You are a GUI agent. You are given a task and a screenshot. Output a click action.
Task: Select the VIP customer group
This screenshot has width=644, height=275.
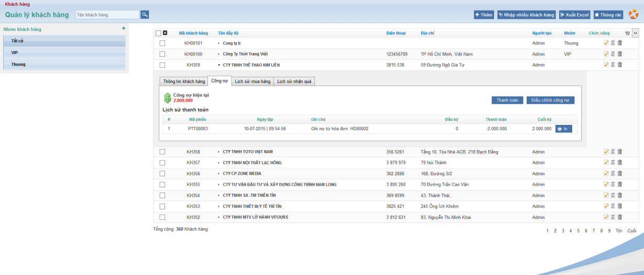64,52
